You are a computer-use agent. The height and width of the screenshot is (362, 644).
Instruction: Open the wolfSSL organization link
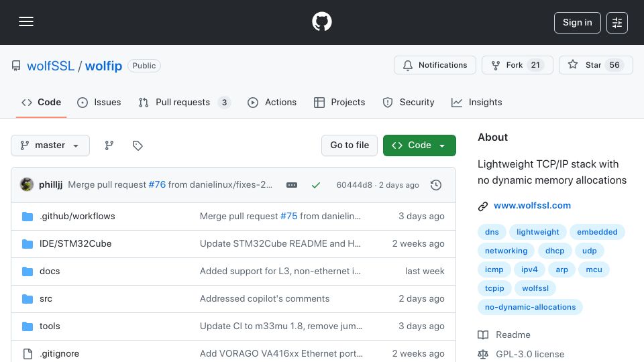coord(50,66)
